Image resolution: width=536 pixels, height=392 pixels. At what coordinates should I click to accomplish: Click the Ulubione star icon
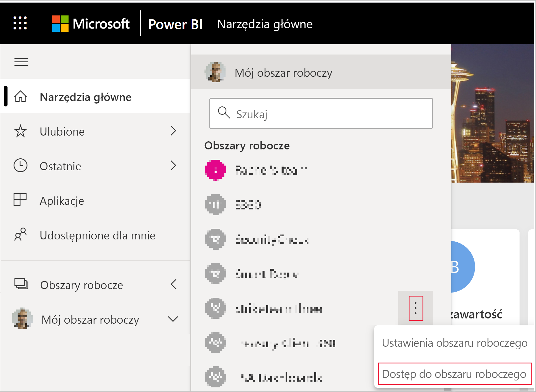[x=21, y=131]
